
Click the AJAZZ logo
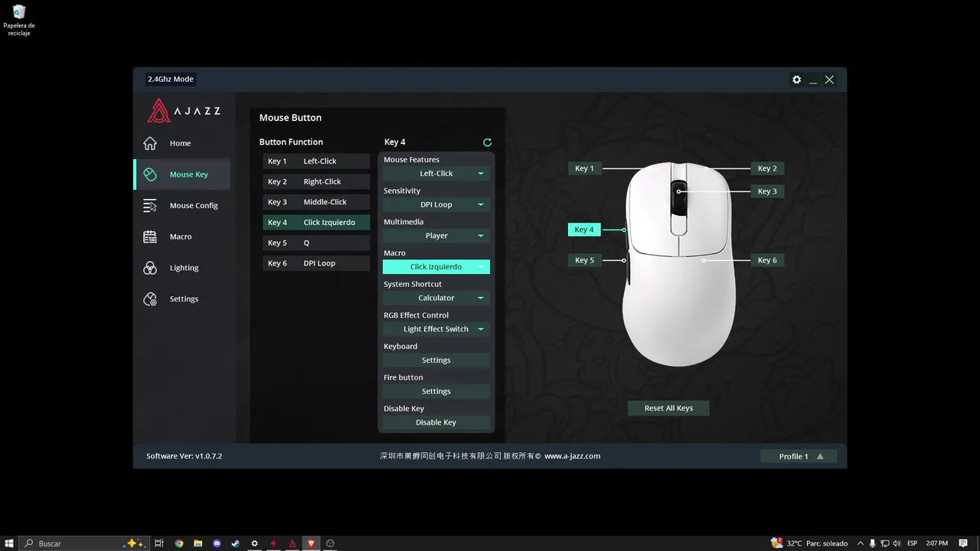pos(184,111)
